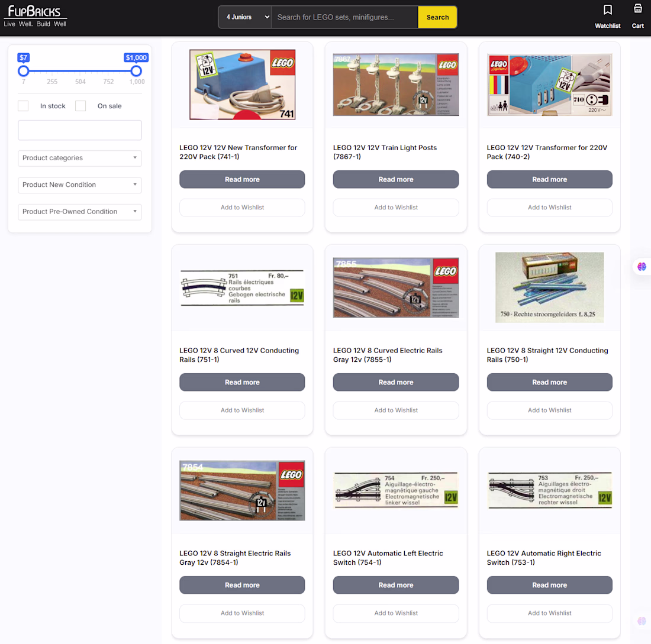Image resolution: width=651 pixels, height=644 pixels.
Task: Open title LEGO 12V Train Light Posts
Action: click(x=385, y=152)
